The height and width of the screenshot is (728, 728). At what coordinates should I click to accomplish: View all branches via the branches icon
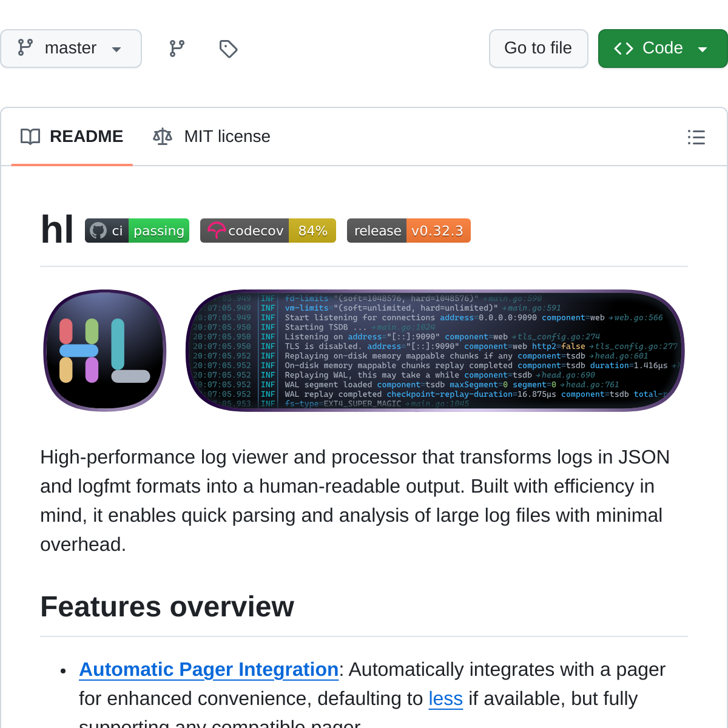177,49
